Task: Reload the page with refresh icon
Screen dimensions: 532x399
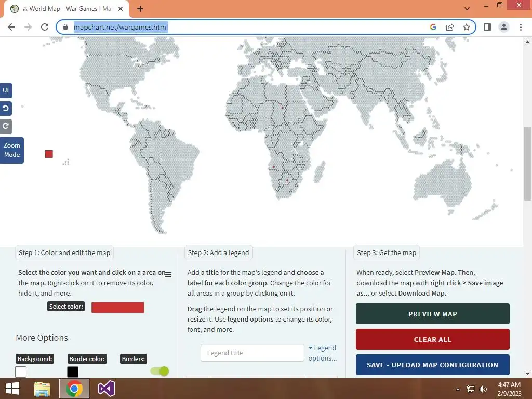Action: tap(45, 27)
